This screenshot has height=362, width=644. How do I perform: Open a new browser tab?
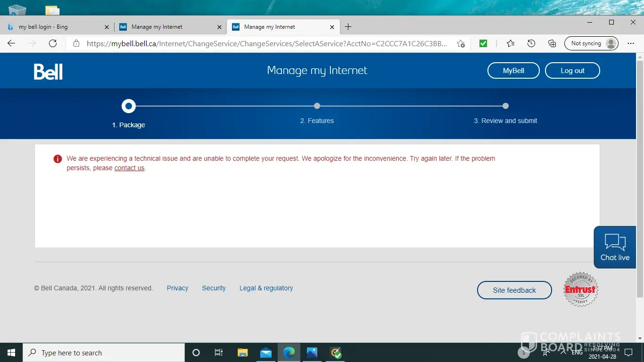pyautogui.click(x=348, y=27)
